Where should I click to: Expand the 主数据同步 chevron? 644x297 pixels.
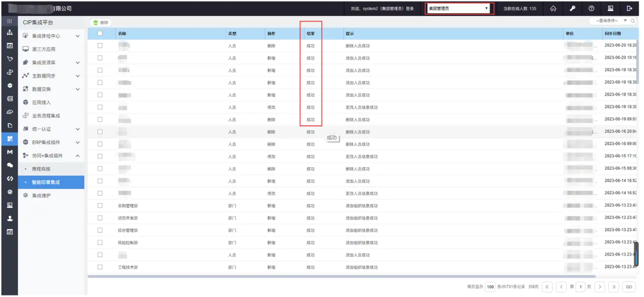[x=78, y=76]
